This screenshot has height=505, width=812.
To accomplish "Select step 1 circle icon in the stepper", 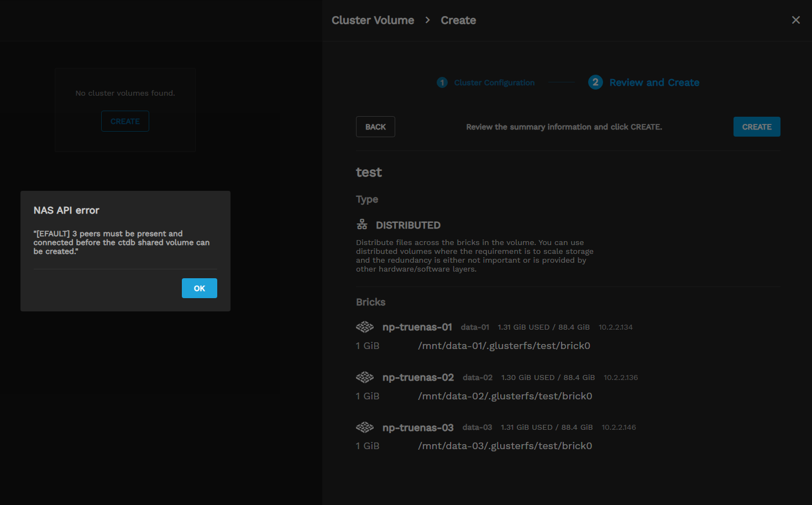I will click(442, 82).
